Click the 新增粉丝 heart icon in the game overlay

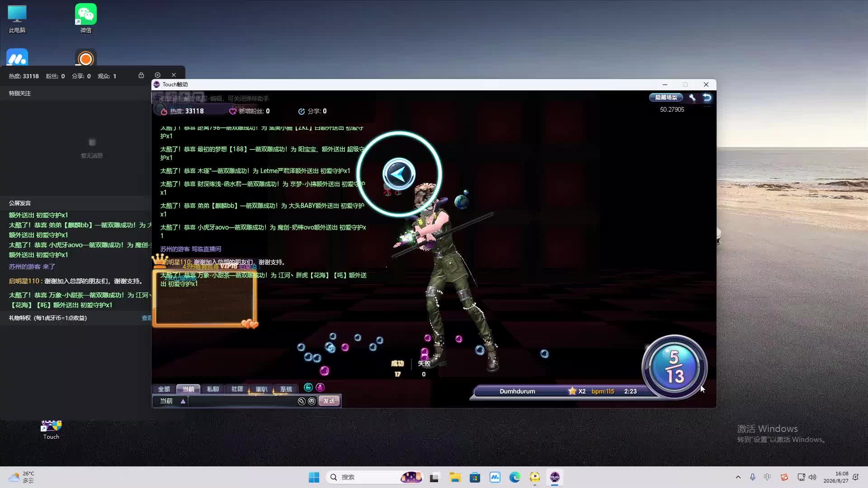tap(233, 111)
